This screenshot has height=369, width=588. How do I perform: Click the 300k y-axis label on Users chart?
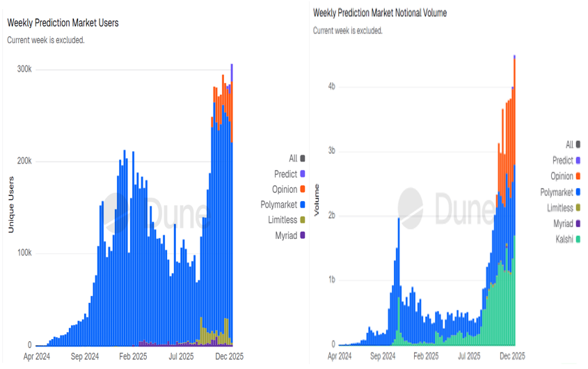(x=24, y=70)
